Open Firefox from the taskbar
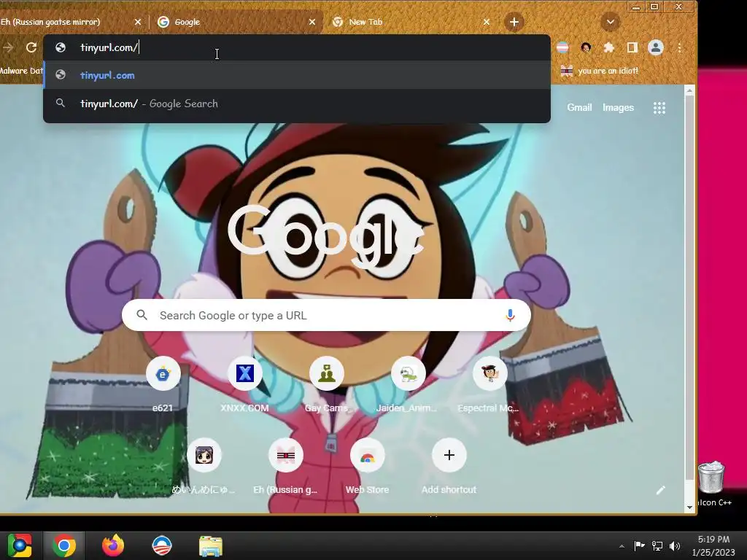The width and height of the screenshot is (747, 560). point(113,545)
